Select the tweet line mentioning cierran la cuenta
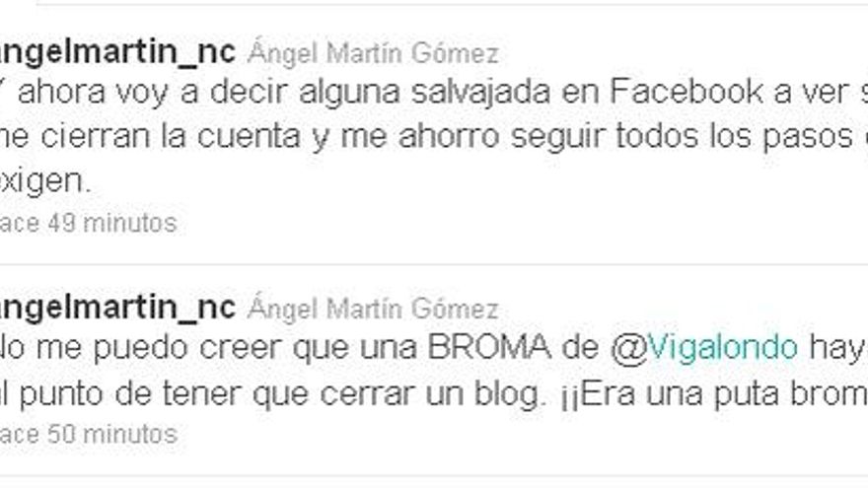The height and width of the screenshot is (488, 868). 434,137
